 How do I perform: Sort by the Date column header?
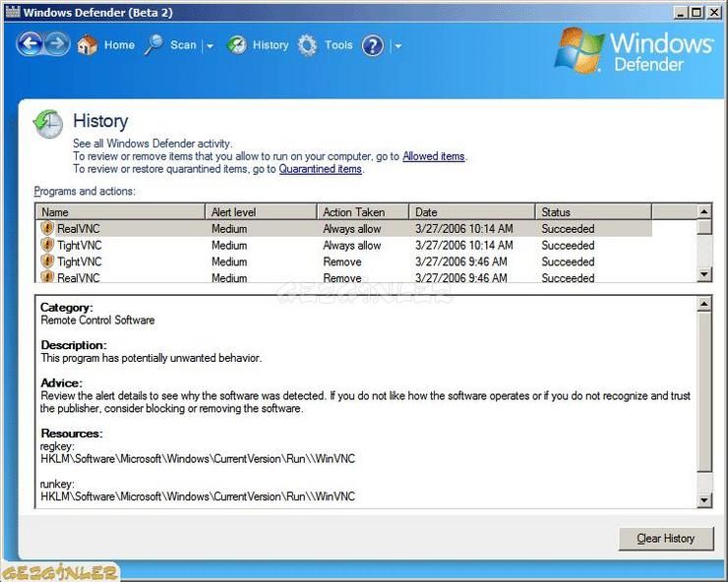472,212
